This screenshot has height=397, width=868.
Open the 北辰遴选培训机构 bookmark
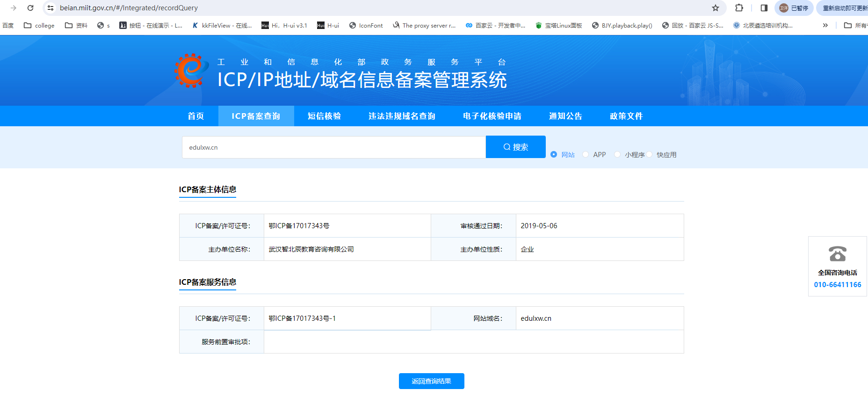tap(763, 26)
